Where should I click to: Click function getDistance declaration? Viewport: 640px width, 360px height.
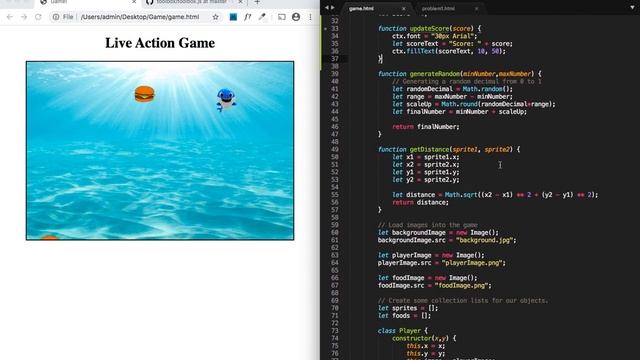[x=449, y=149]
